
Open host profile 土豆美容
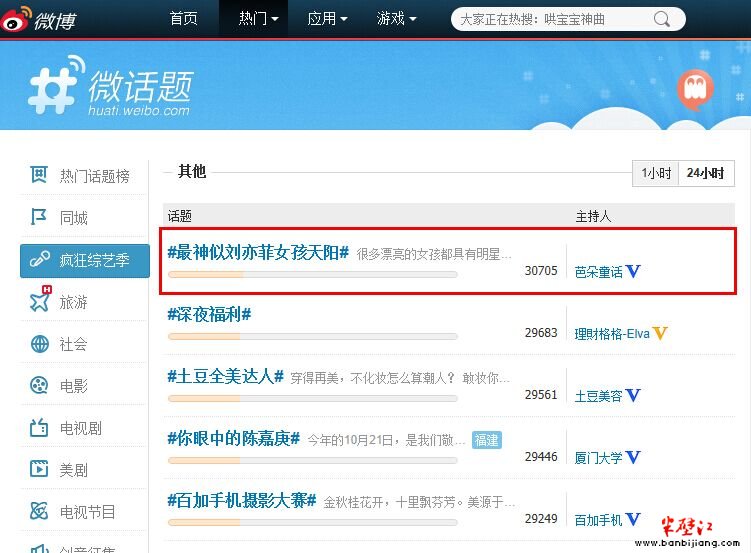click(x=599, y=395)
